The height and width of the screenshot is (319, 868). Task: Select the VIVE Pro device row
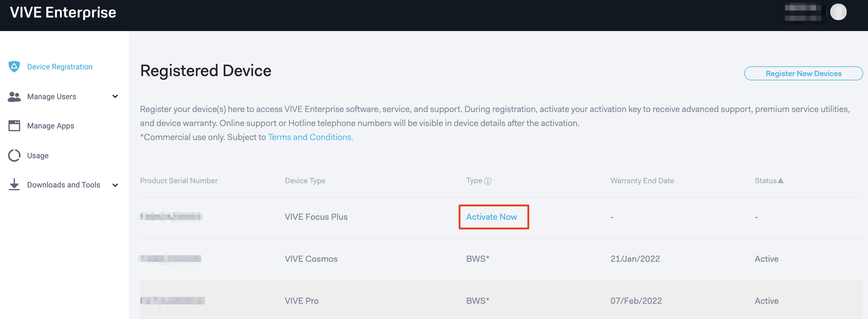tap(501, 300)
